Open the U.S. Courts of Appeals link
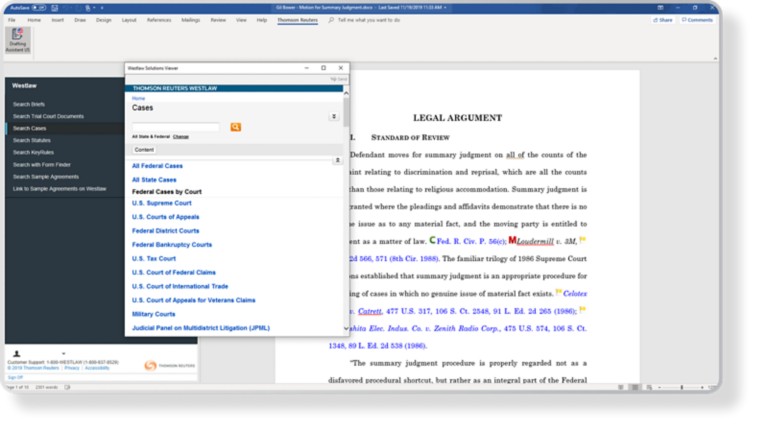 point(166,217)
